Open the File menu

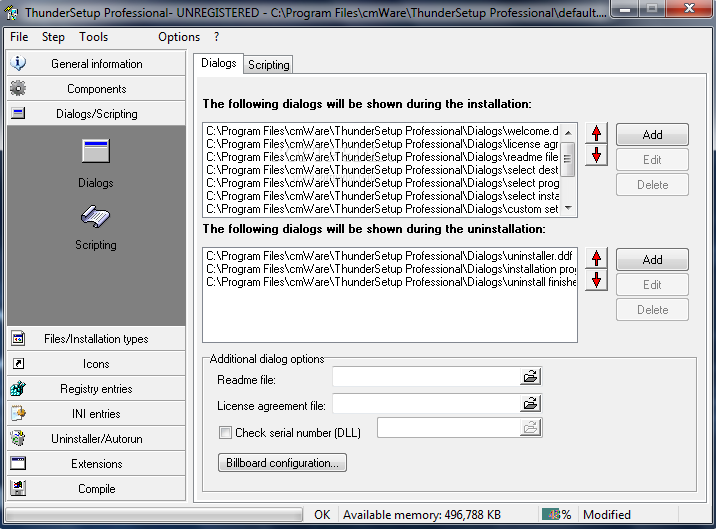19,37
